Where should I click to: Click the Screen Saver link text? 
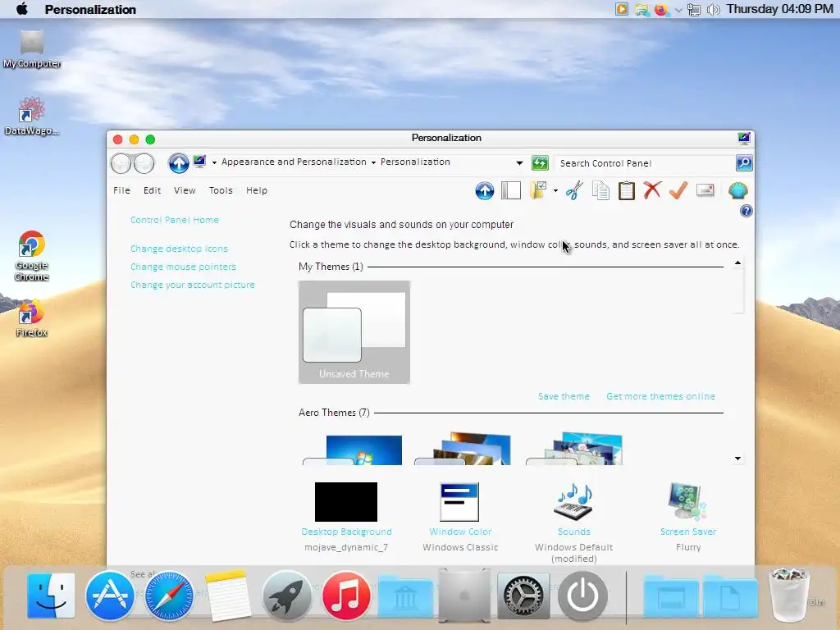tap(688, 532)
